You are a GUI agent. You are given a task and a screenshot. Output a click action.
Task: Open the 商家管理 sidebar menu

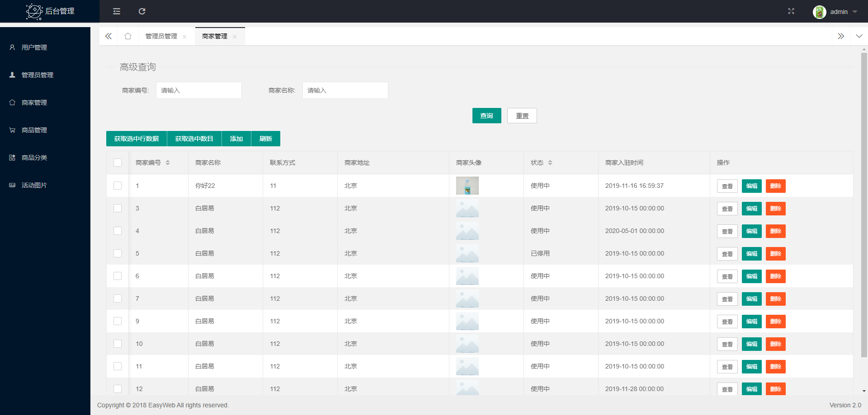pyautogui.click(x=45, y=103)
